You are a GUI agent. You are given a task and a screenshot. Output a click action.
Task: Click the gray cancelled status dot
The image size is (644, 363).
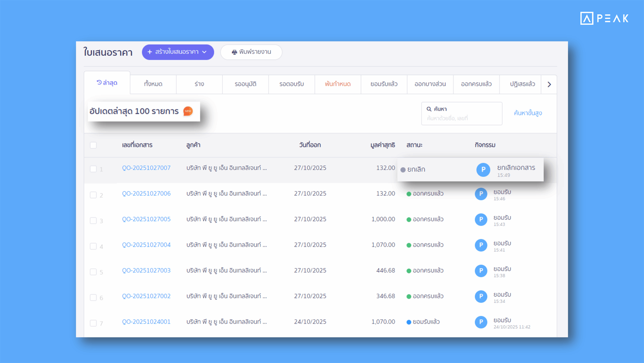tap(403, 170)
